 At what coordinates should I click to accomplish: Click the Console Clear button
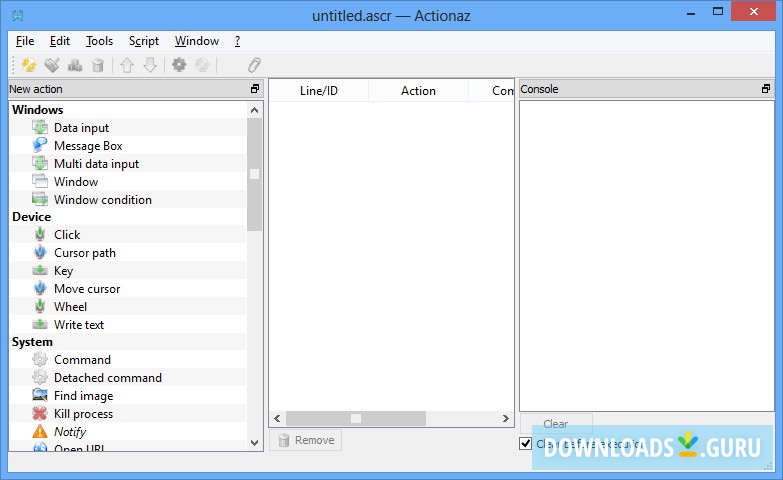pos(556,424)
